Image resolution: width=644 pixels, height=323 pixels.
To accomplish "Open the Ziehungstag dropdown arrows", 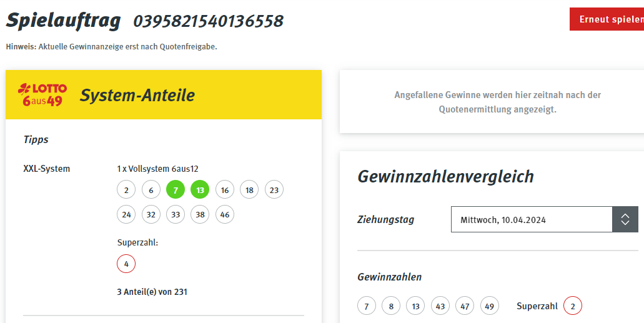I will tap(625, 219).
